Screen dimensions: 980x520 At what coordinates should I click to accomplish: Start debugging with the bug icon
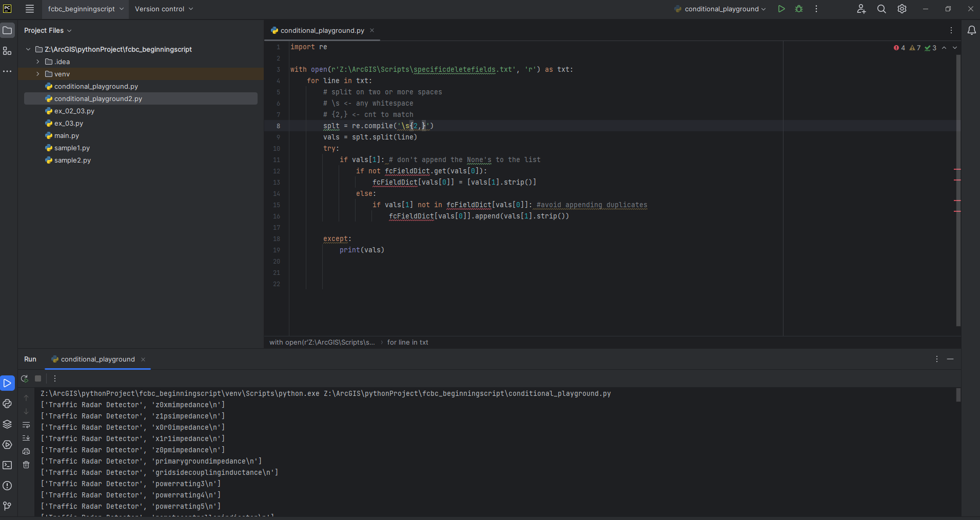(x=799, y=9)
